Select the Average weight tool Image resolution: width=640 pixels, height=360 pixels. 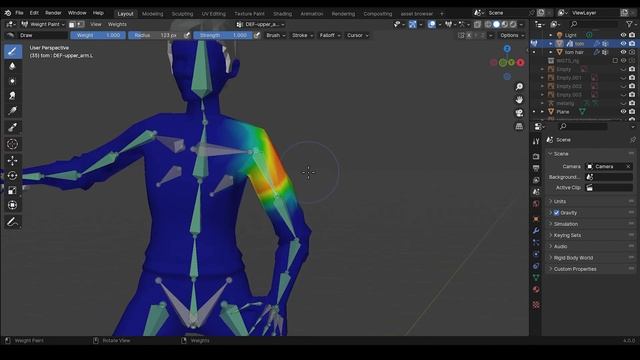[12, 81]
